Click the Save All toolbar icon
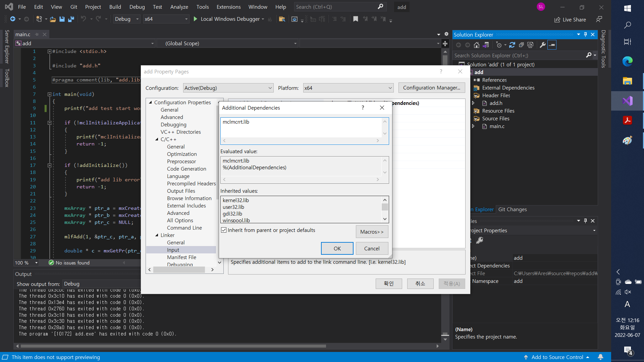644x362 pixels. click(x=71, y=19)
